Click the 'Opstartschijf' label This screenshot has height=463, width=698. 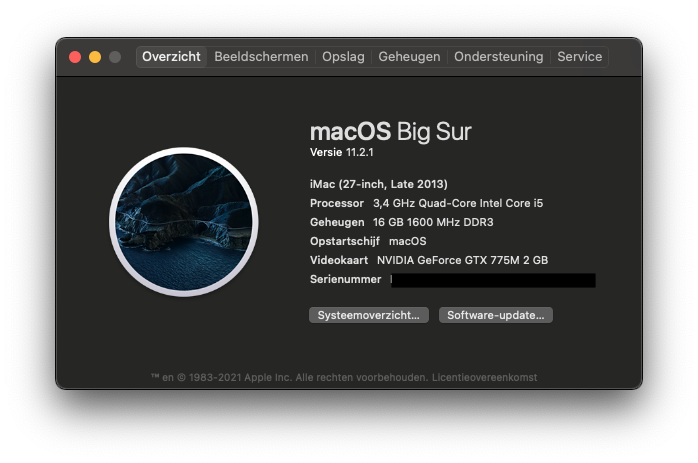(x=345, y=241)
